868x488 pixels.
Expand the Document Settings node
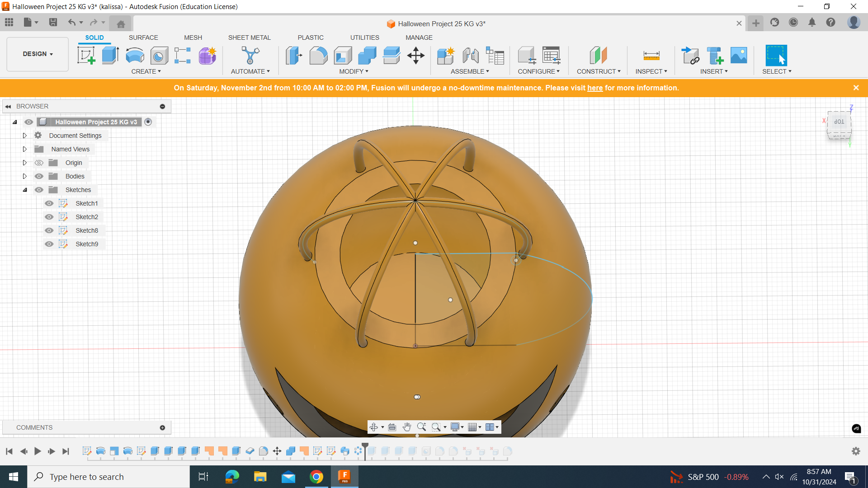(x=25, y=136)
